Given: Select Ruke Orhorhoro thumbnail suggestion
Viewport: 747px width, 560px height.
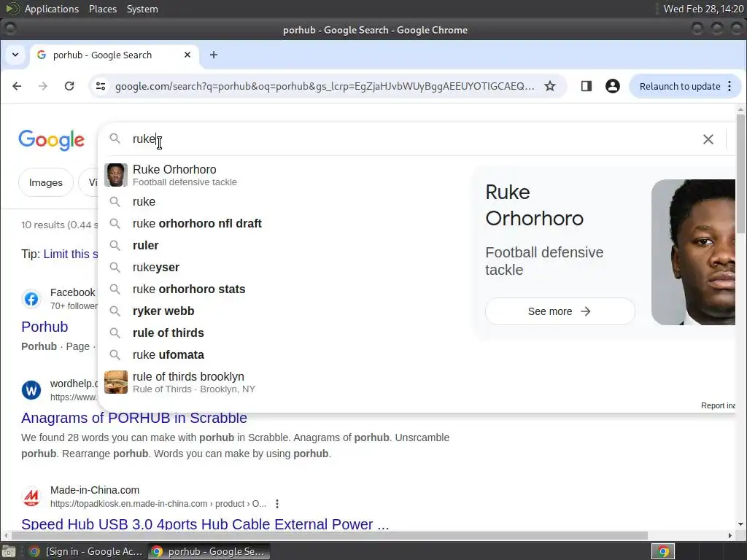Looking at the screenshot, I should click(x=116, y=175).
